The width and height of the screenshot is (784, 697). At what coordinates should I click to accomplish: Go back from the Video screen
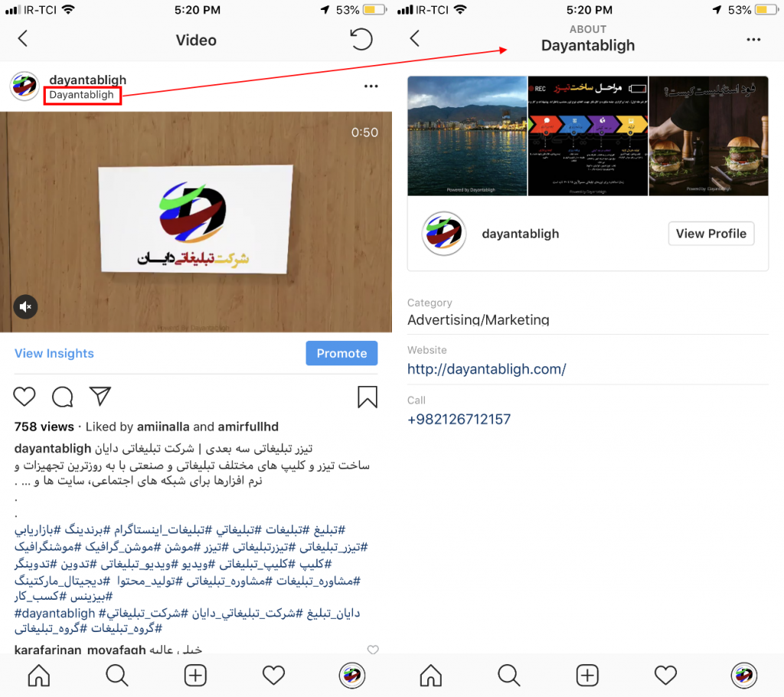(x=22, y=38)
